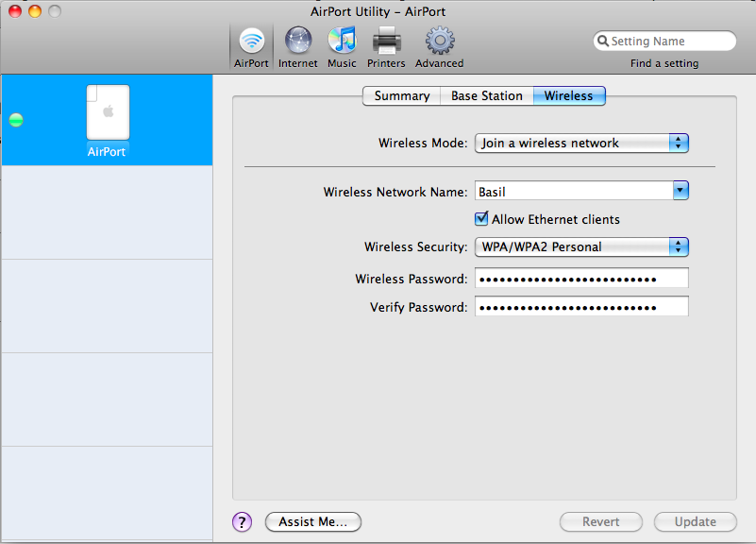Expand the Wireless Network Name list arrow
756x544 pixels.
click(680, 191)
